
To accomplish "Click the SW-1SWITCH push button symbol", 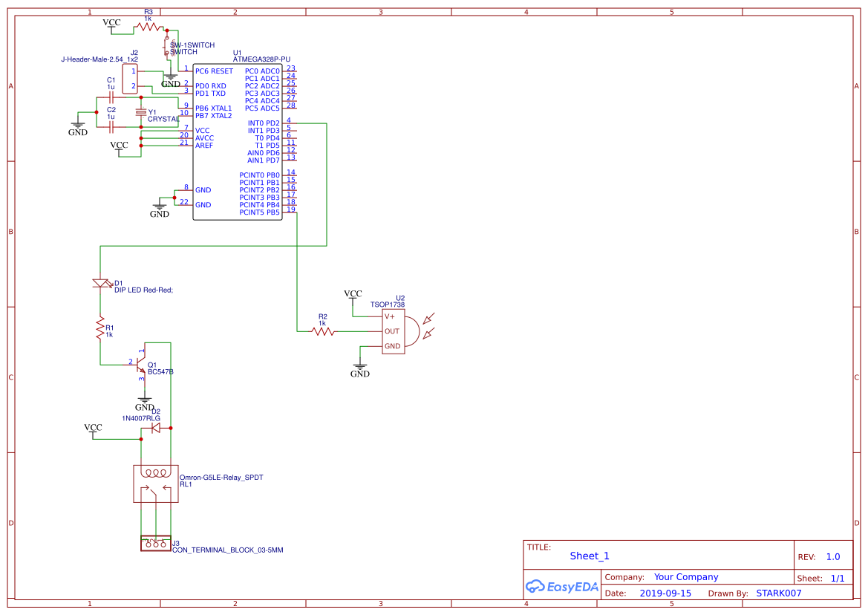I will (x=167, y=46).
